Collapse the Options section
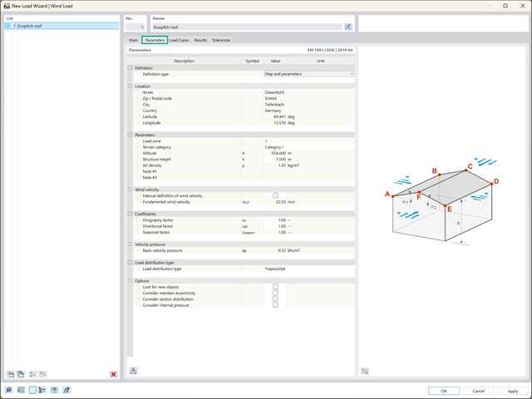The width and height of the screenshot is (532, 399). pyautogui.click(x=130, y=281)
